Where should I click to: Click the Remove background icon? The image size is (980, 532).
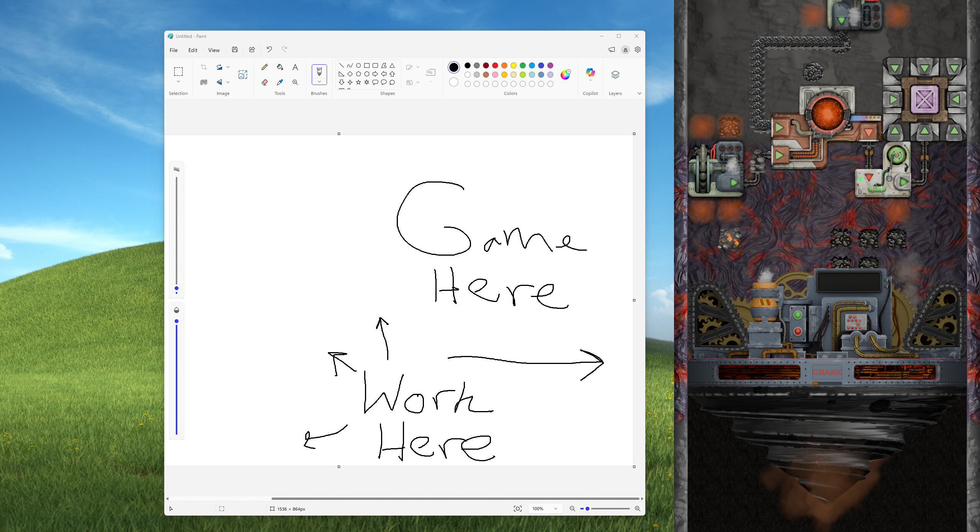click(x=204, y=82)
